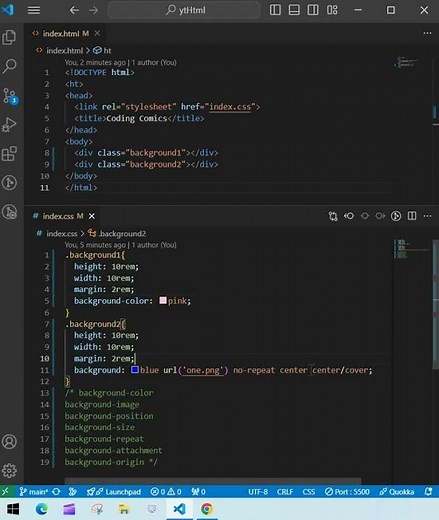Toggle the secondary side bar layout icon

point(313,10)
